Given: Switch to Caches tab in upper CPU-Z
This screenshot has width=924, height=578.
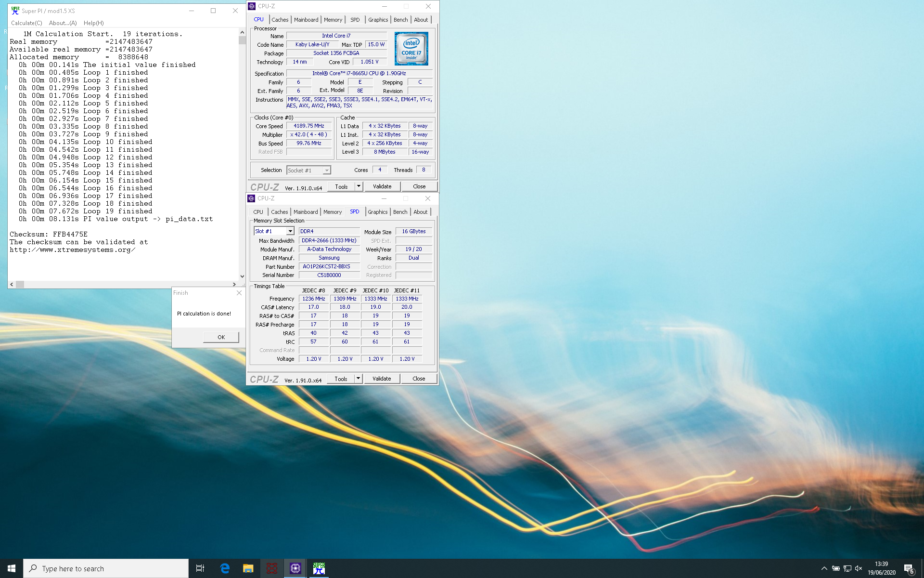Looking at the screenshot, I should [280, 20].
